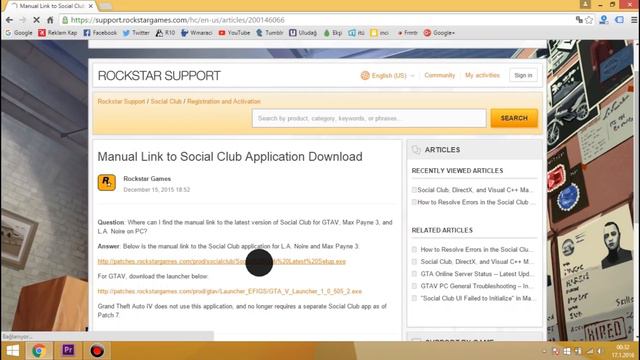640x360 pixels.
Task: Open the Community link
Action: 440,75
